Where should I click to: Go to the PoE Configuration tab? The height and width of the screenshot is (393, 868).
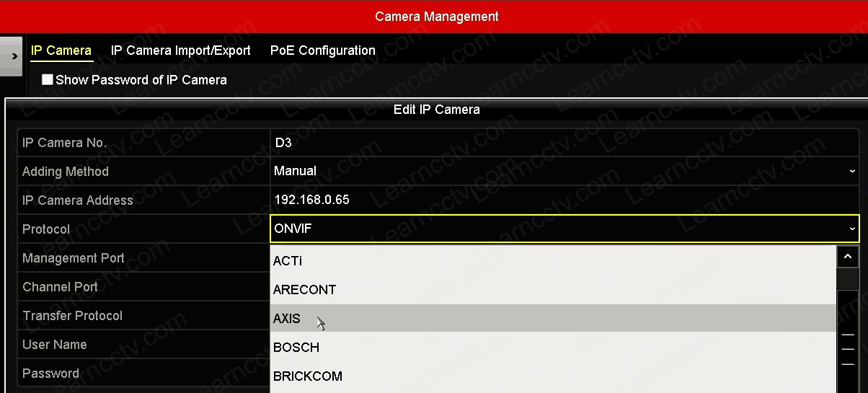tap(322, 50)
